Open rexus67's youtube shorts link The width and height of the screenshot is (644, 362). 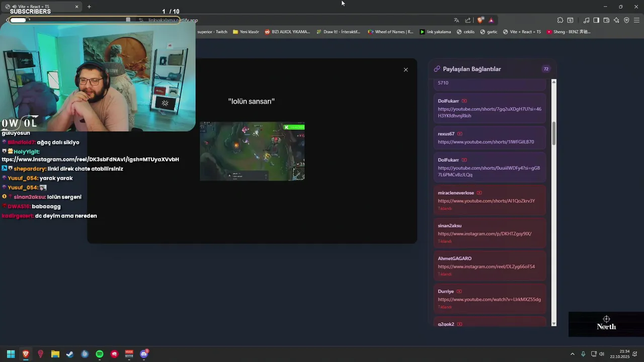(x=486, y=142)
